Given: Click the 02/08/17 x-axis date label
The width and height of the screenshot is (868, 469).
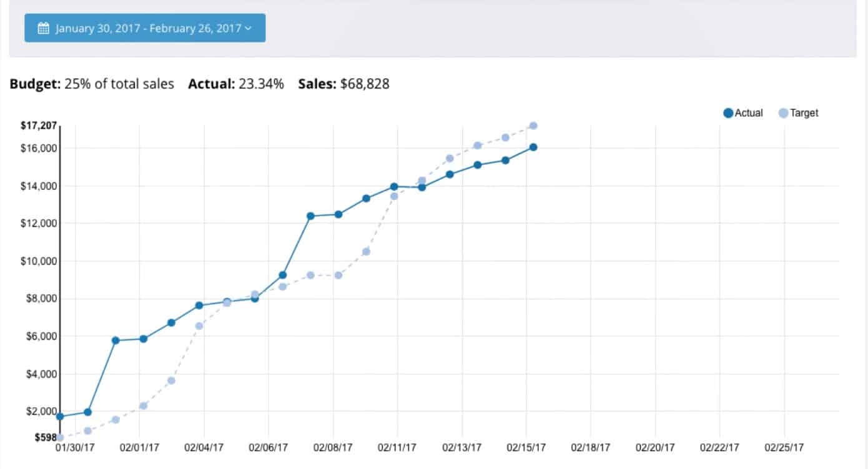Looking at the screenshot, I should point(333,448).
